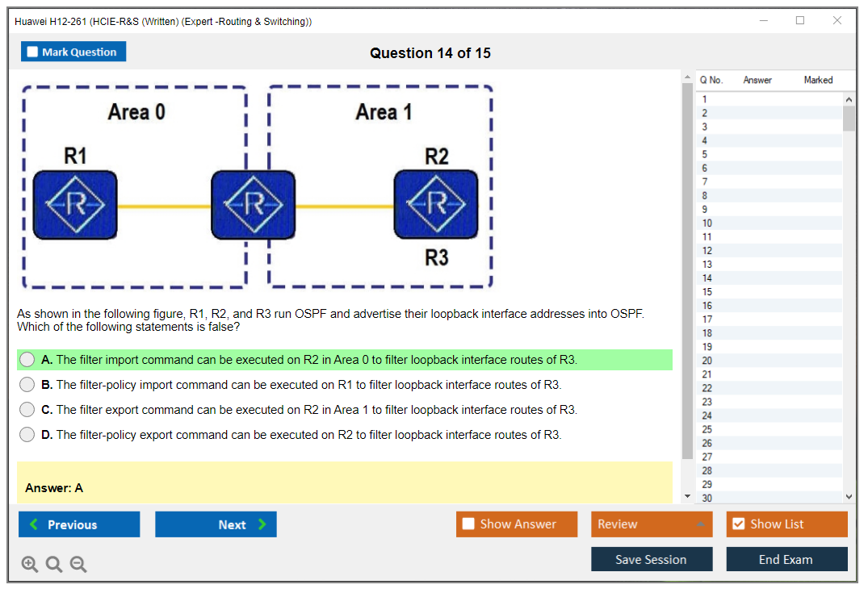The height and width of the screenshot is (593, 868).
Task: Minimize the exam window
Action: coord(763,21)
